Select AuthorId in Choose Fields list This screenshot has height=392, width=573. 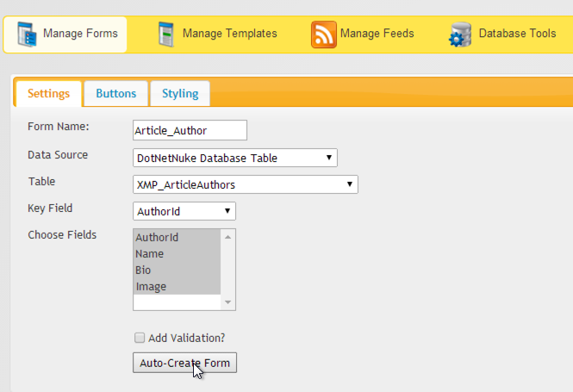point(177,238)
